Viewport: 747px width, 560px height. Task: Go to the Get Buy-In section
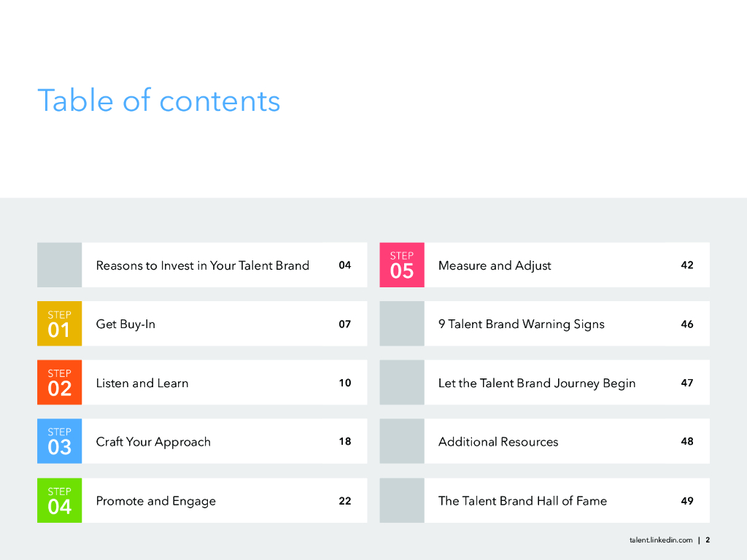pyautogui.click(x=125, y=324)
